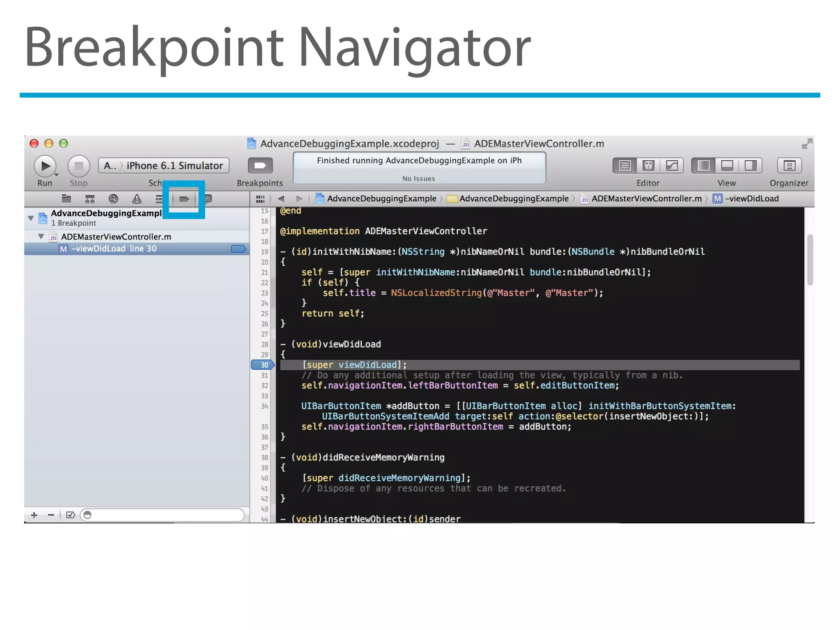Viewport: 840px width, 630px height.
Task: Select the ADEMasterViewController.m row in navigator
Action: click(137, 237)
